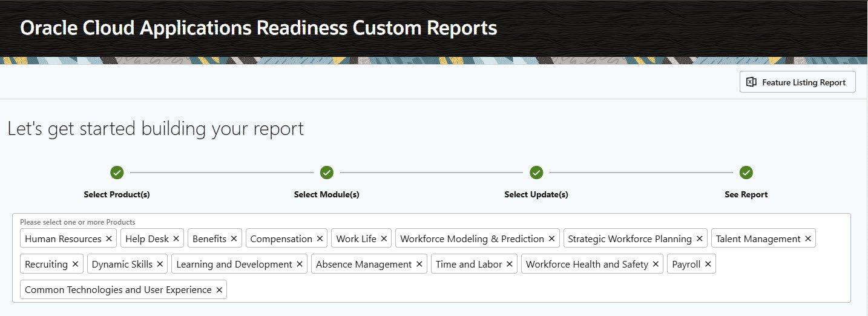Click the Select Module(s) checkmark step icon
868x316 pixels.
(x=327, y=173)
